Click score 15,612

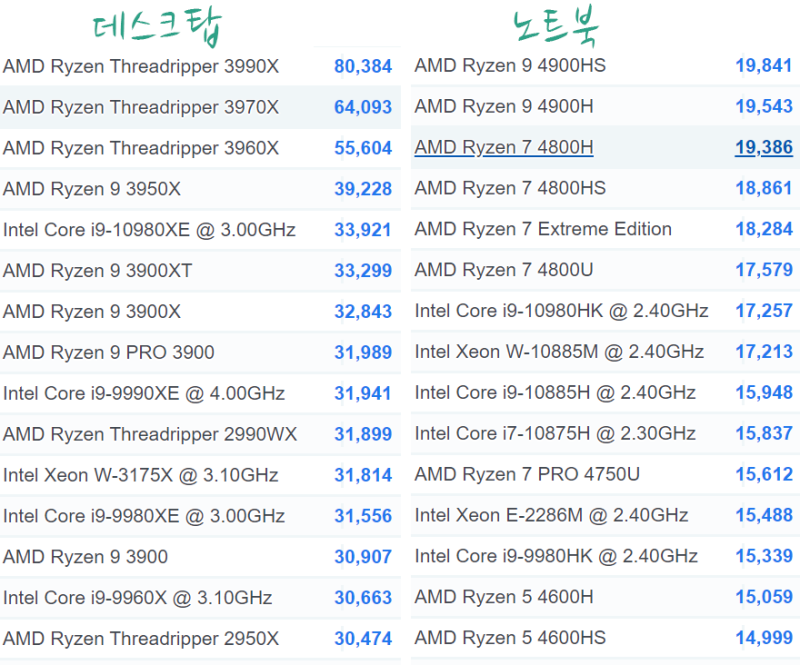click(764, 474)
